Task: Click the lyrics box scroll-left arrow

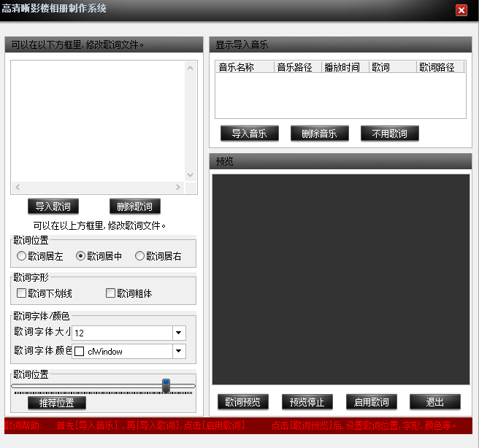Action: [18, 187]
